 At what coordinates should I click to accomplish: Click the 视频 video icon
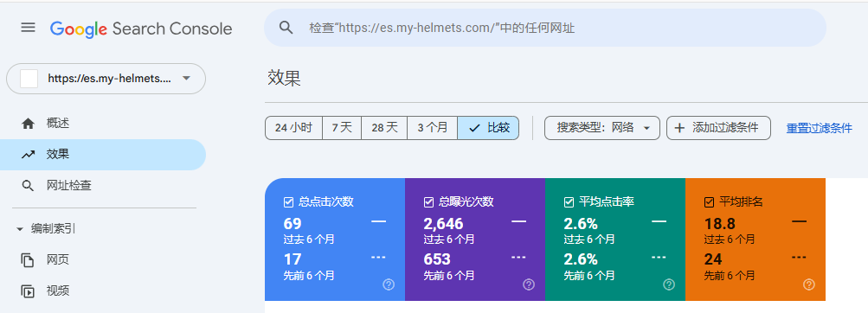[28, 291]
